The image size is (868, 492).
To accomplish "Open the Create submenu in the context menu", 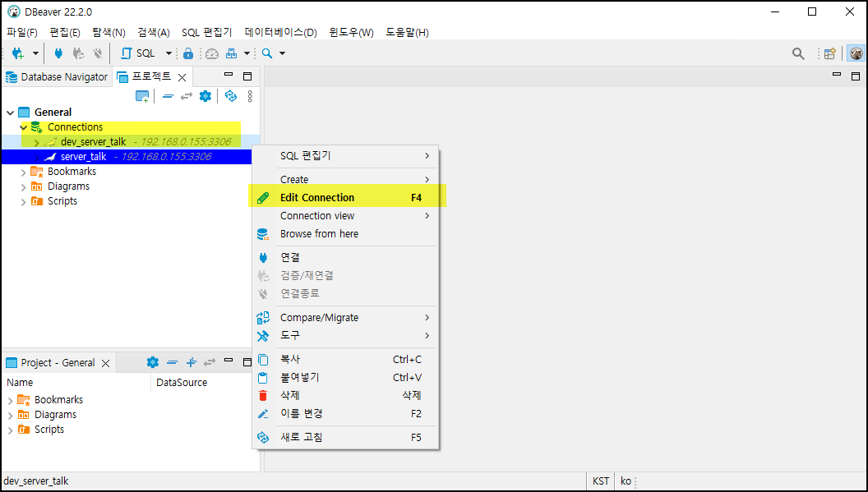I will point(345,179).
